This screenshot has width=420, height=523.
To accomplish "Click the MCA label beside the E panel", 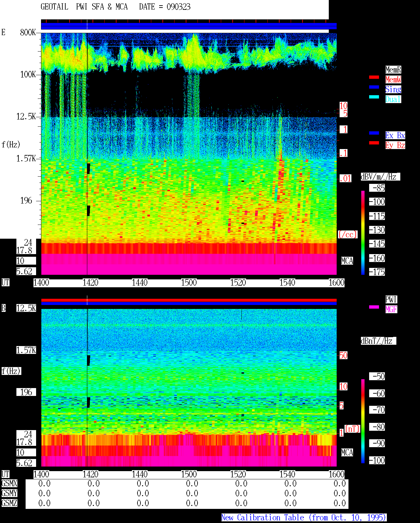I will point(347,261).
